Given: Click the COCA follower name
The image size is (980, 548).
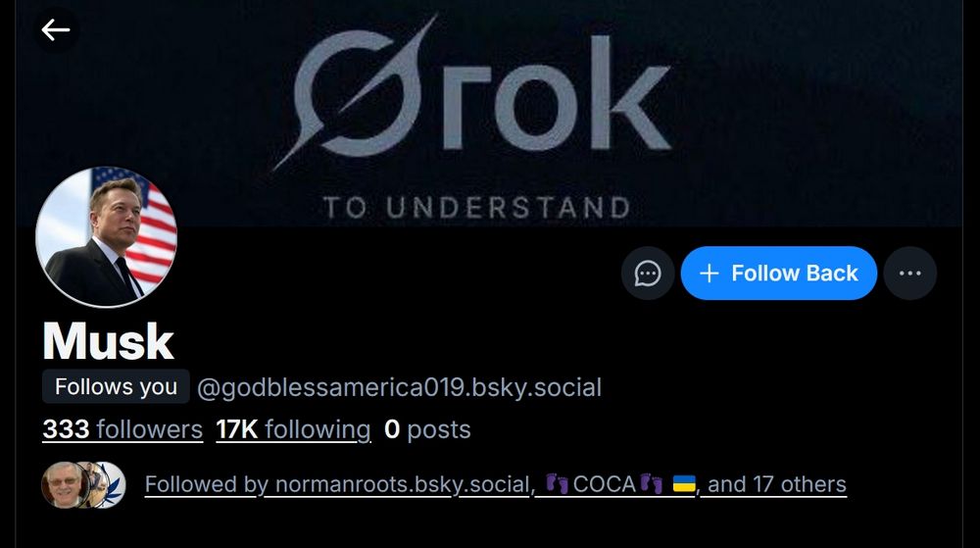Looking at the screenshot, I should click(604, 484).
